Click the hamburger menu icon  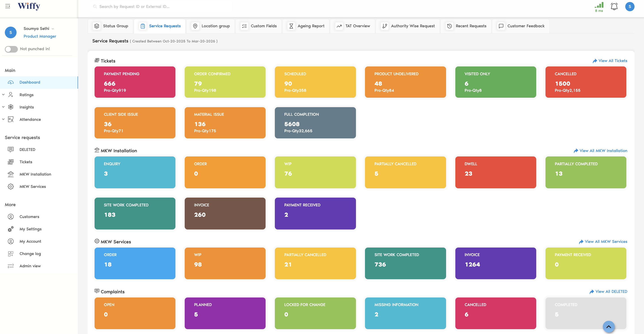coord(8,6)
